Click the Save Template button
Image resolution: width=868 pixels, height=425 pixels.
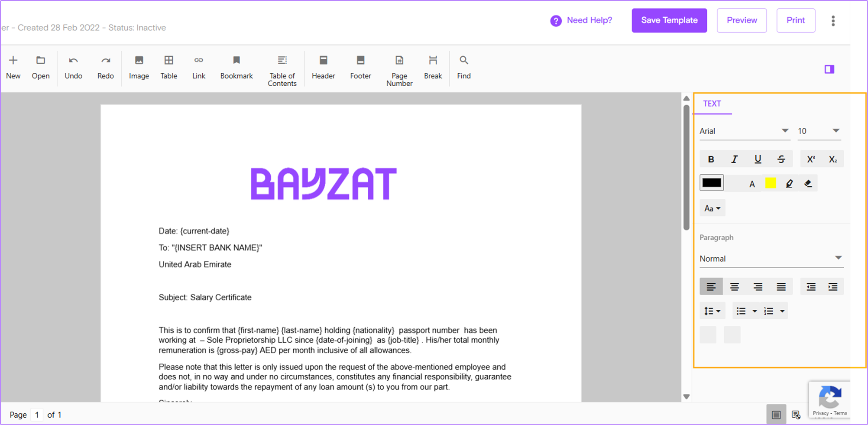[669, 20]
